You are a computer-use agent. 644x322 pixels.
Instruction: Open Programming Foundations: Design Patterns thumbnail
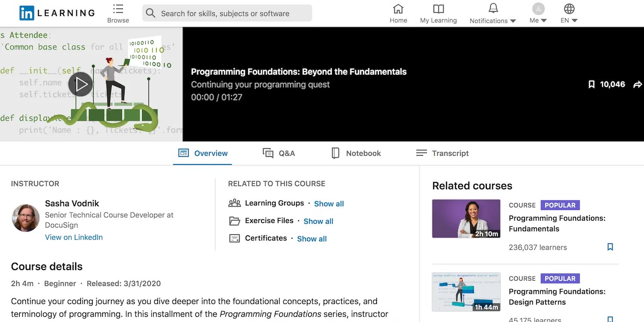[x=466, y=292]
